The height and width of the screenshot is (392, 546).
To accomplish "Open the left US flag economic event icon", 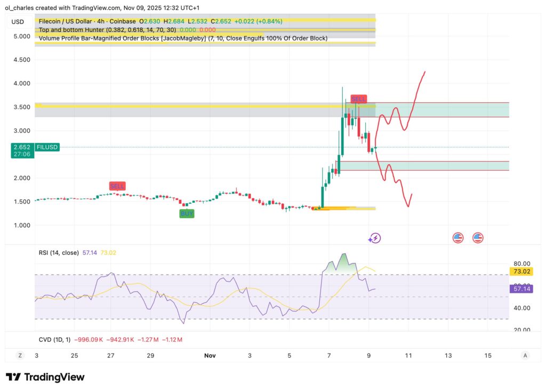I will click(x=458, y=237).
